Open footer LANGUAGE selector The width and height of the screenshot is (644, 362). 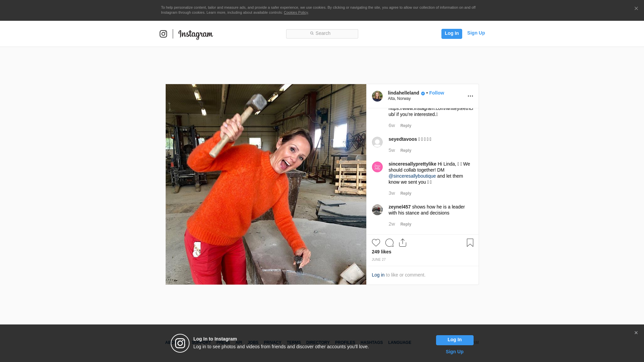pos(399,343)
